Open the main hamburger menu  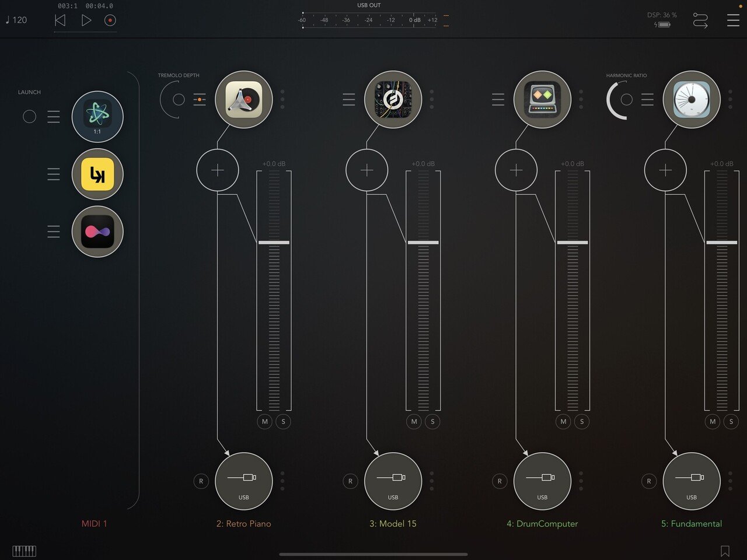[x=733, y=20]
